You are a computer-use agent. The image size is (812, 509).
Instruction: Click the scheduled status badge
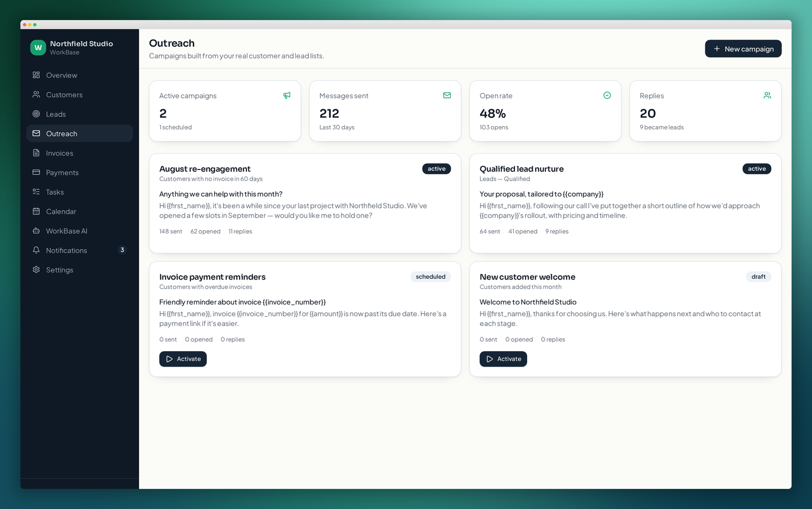pyautogui.click(x=430, y=277)
